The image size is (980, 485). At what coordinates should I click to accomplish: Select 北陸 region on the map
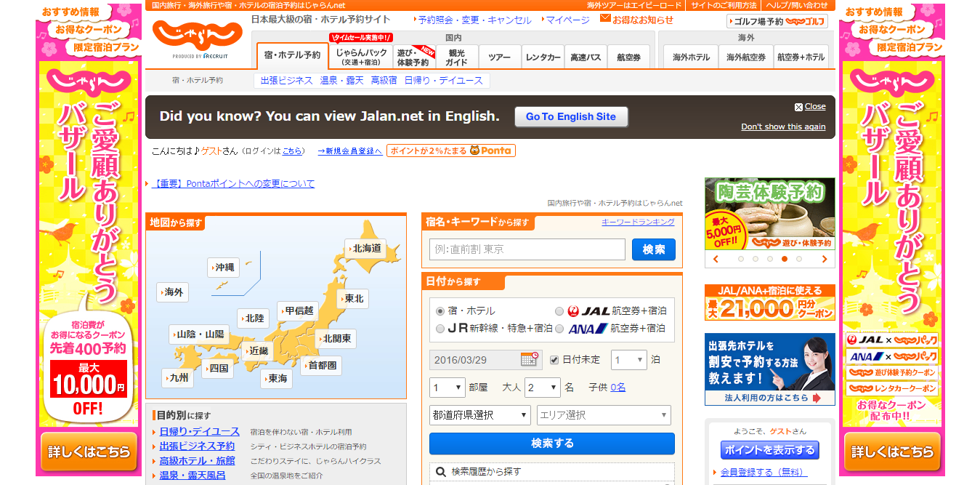[x=253, y=318]
